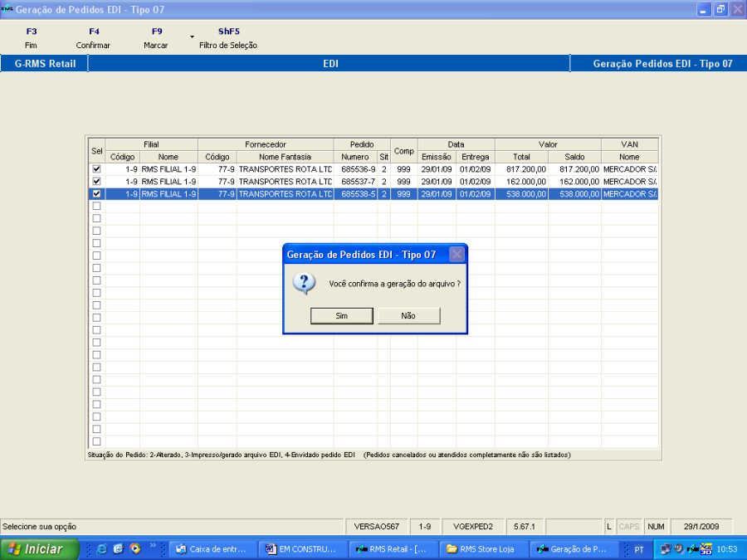Switch to EM CONSTRU... Word taskbar window

303,549
